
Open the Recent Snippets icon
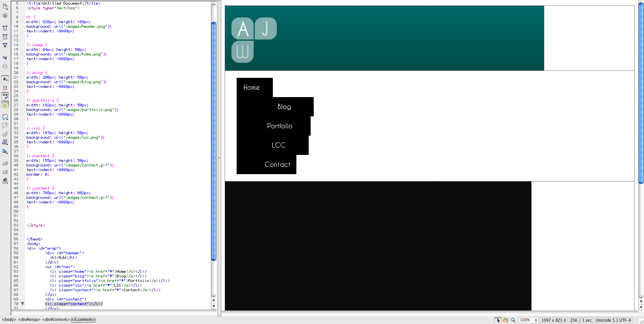click(x=5, y=143)
